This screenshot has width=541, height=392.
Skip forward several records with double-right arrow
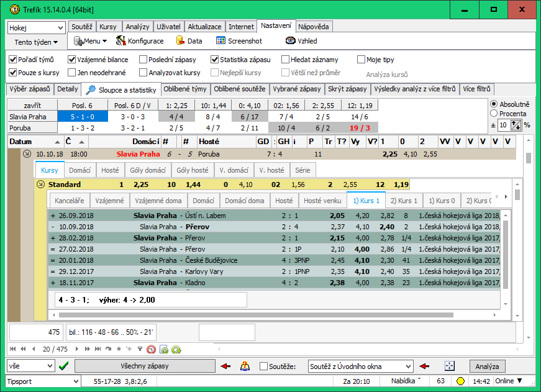88,349
